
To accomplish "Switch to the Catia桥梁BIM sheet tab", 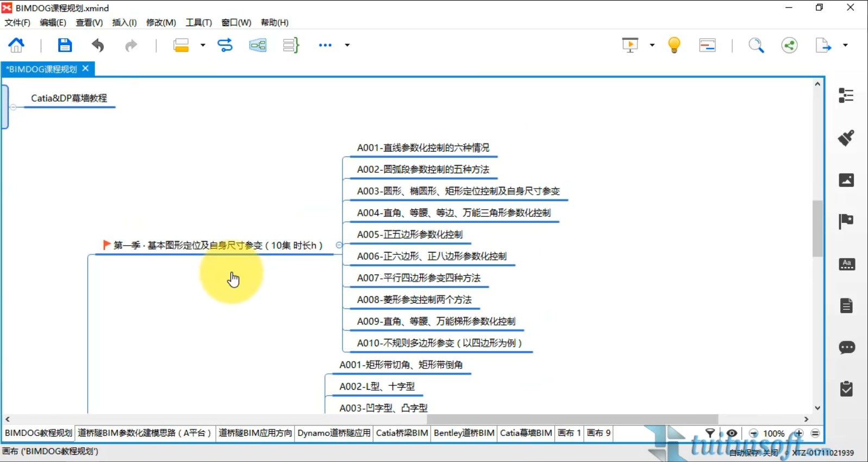I will click(x=402, y=433).
